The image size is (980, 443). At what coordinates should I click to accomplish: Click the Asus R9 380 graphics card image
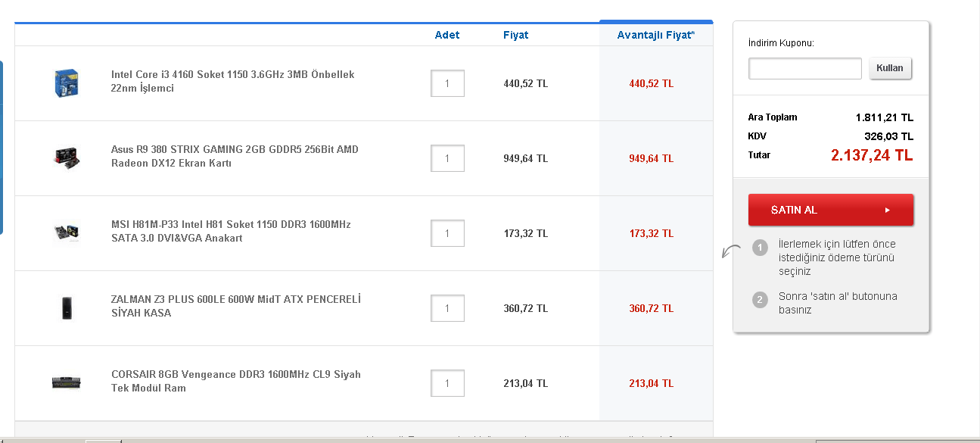tap(67, 157)
